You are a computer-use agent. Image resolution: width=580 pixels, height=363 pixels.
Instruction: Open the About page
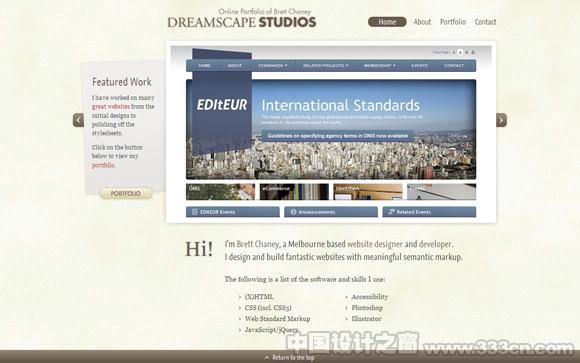[x=422, y=22]
